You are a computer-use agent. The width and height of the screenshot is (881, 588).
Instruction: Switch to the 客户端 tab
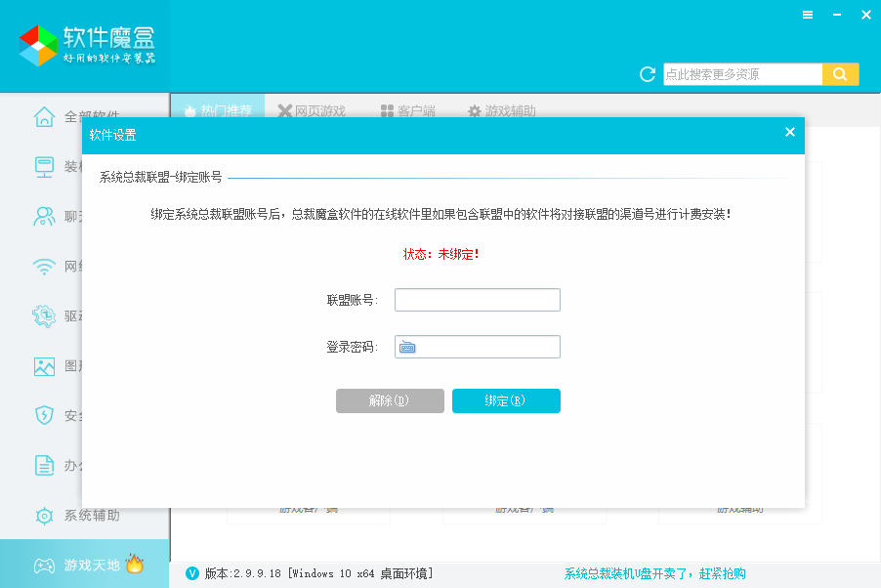click(x=408, y=110)
